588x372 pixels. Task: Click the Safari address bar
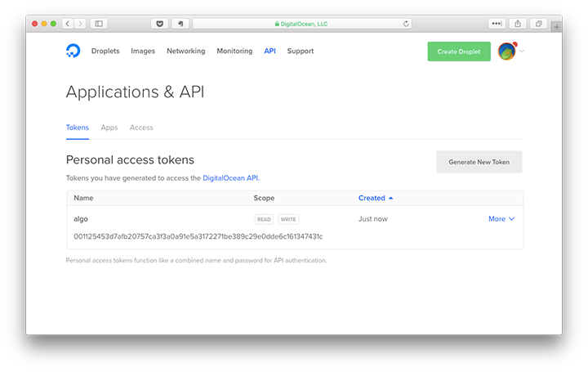pyautogui.click(x=302, y=24)
